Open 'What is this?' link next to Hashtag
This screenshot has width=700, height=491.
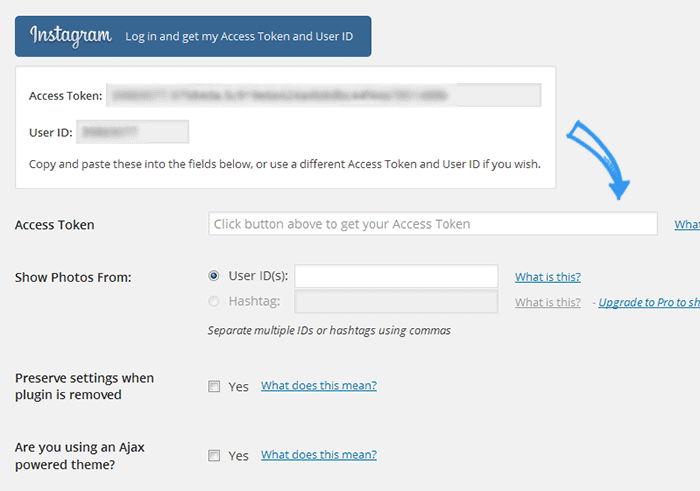point(548,302)
